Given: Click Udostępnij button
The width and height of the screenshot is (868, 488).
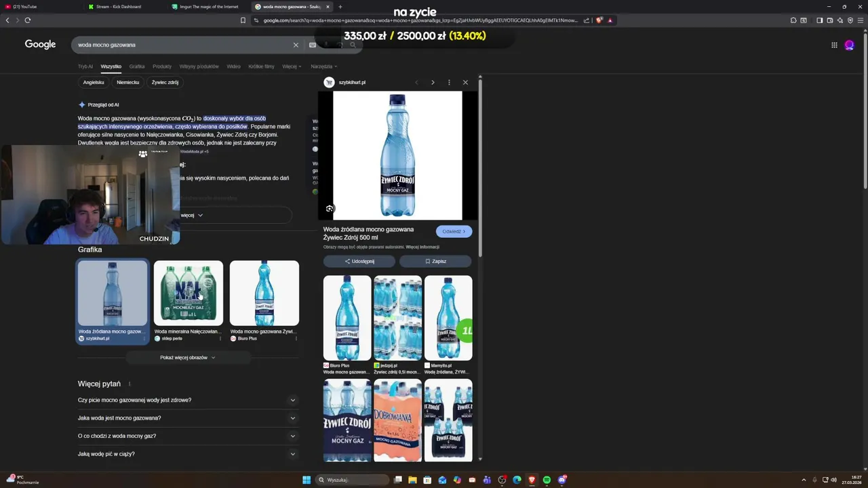Looking at the screenshot, I should (359, 261).
